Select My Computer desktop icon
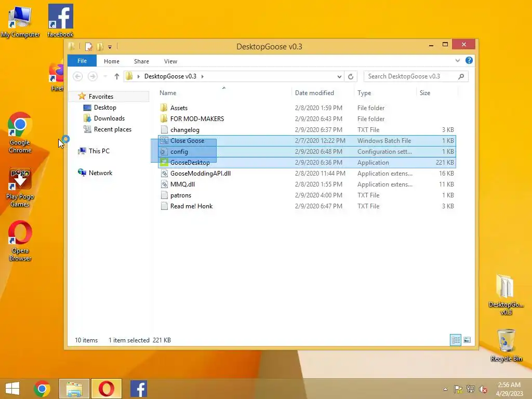This screenshot has height=399, width=532. (20, 21)
